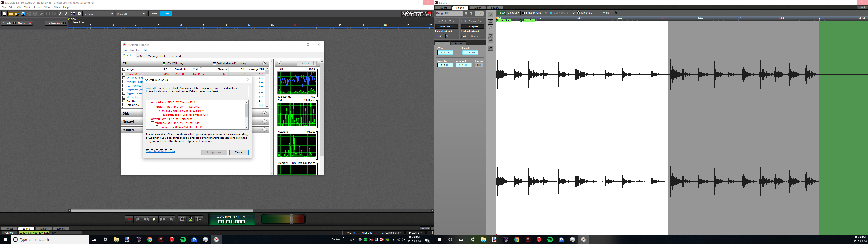The height and width of the screenshot is (244, 868).
Task: Switch the timeline display to Beats
Action: point(166,14)
